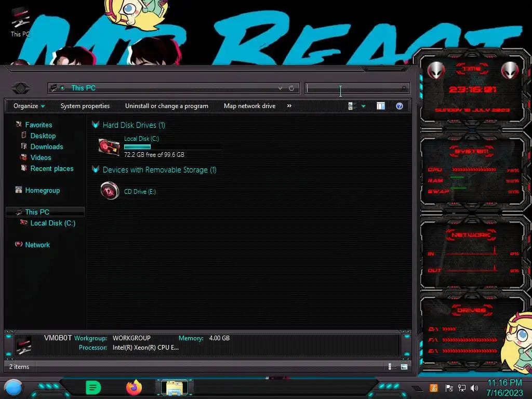This screenshot has width=532, height=399.
Task: Open the view options dropdown arrow
Action: 363,107
